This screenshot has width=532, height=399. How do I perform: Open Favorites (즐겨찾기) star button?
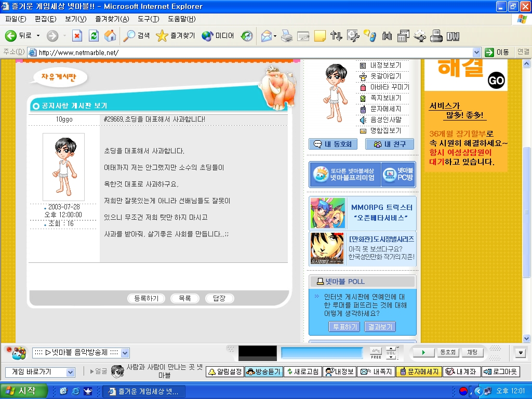pos(175,36)
